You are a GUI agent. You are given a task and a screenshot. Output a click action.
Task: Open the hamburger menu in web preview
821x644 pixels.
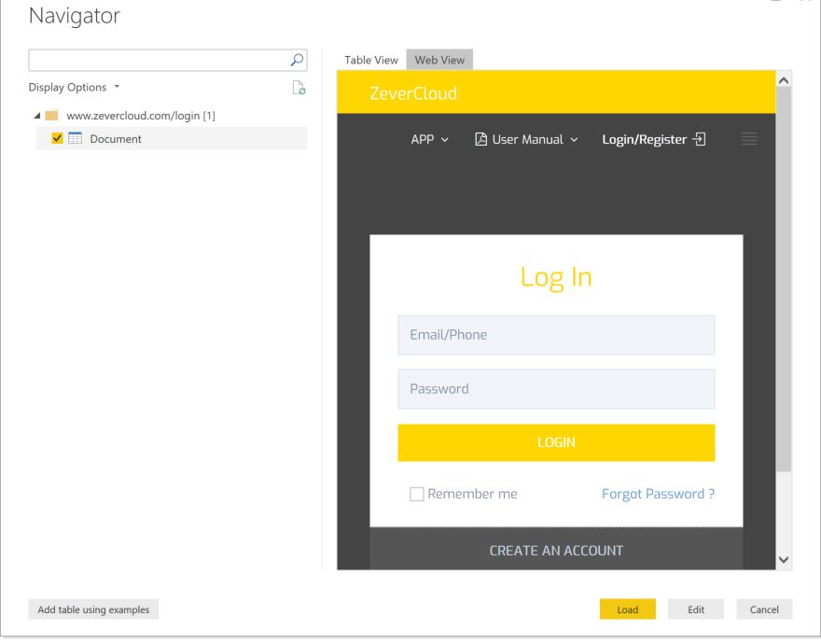(x=749, y=139)
